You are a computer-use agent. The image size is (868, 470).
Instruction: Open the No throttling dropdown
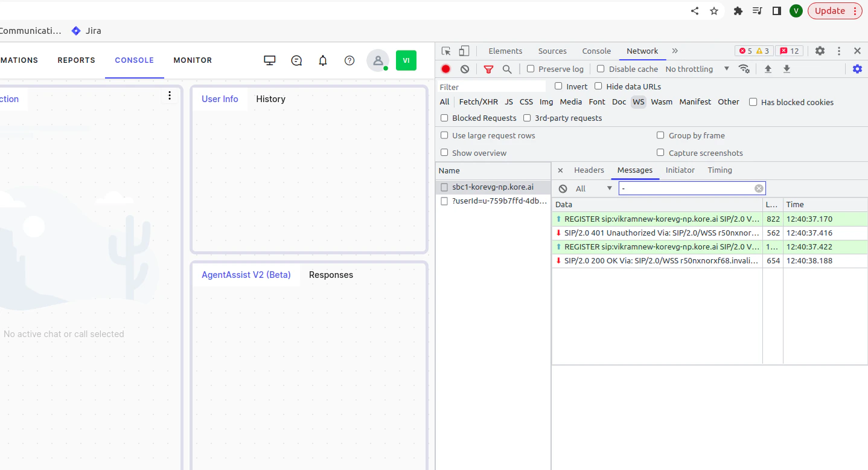click(693, 69)
